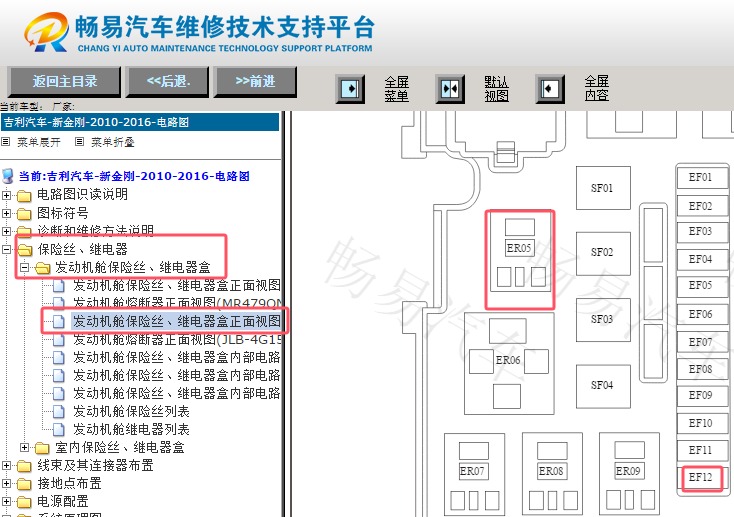The image size is (734, 517).
Task: Select the 默认视图 label
Action: click(x=496, y=89)
